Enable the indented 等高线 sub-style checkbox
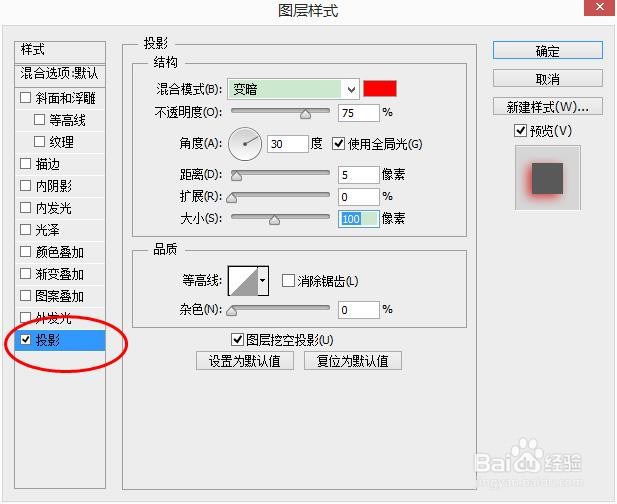The width and height of the screenshot is (617, 504). (39, 120)
